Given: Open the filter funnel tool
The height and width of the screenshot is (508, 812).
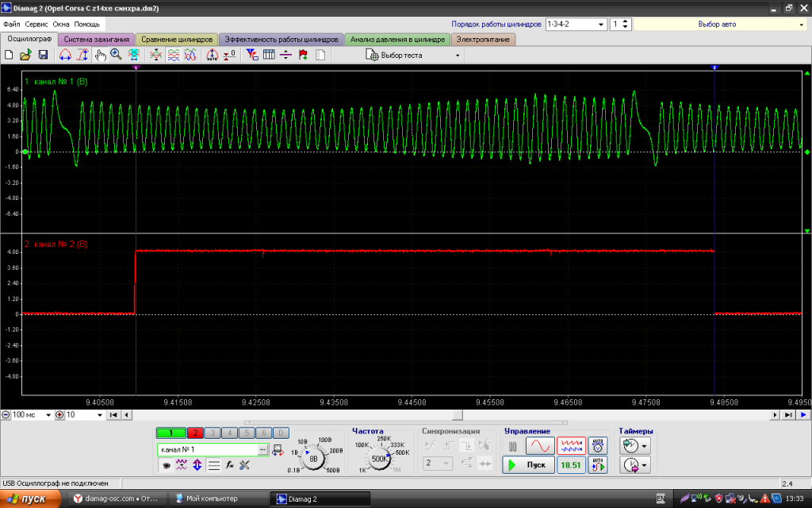Looking at the screenshot, I should (x=252, y=55).
